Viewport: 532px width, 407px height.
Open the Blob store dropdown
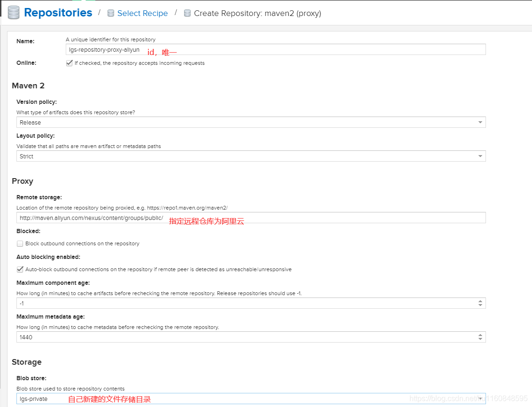pyautogui.click(x=251, y=399)
